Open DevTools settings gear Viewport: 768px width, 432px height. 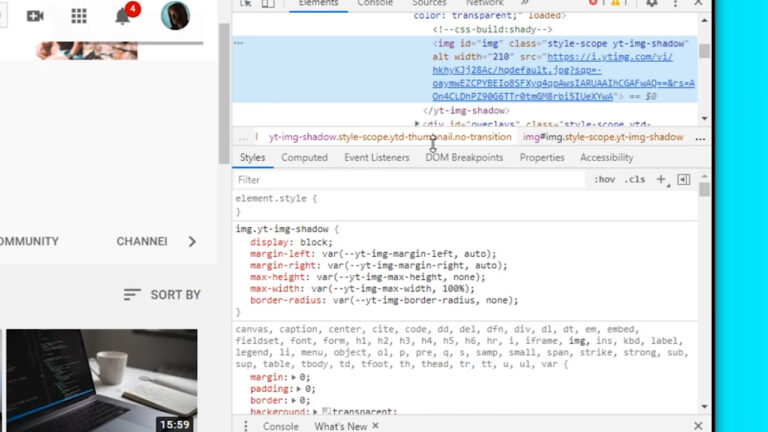coord(651,3)
